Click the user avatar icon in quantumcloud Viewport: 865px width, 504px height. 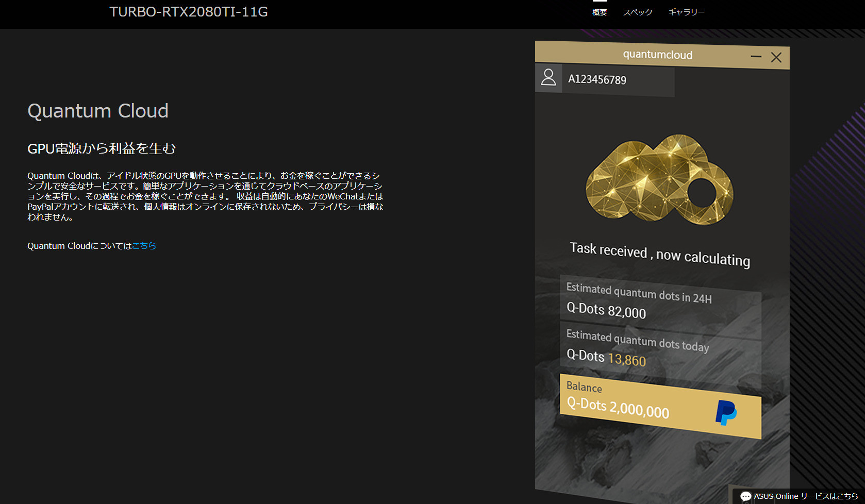coord(548,77)
